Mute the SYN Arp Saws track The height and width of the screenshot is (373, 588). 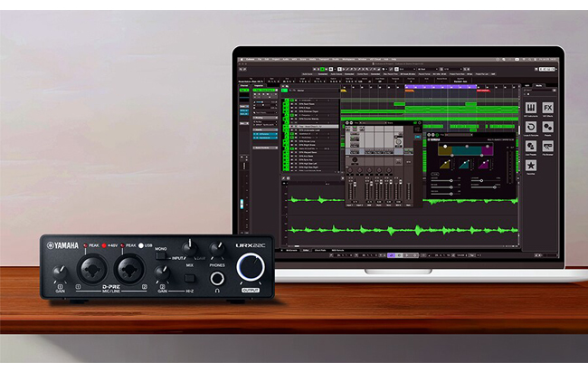(292, 156)
